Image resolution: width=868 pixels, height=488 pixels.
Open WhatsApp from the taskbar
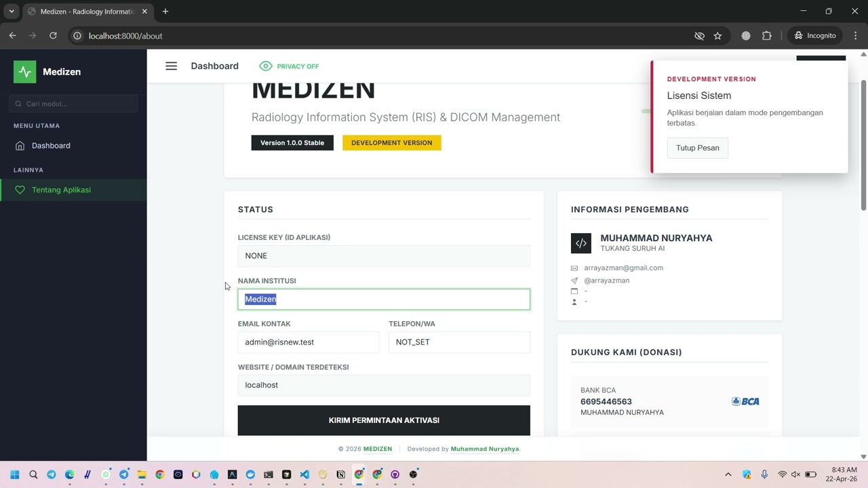point(105,474)
